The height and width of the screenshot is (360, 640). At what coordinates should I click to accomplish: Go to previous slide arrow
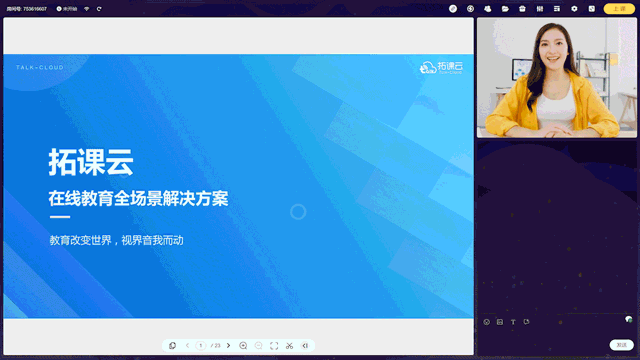[x=187, y=345]
